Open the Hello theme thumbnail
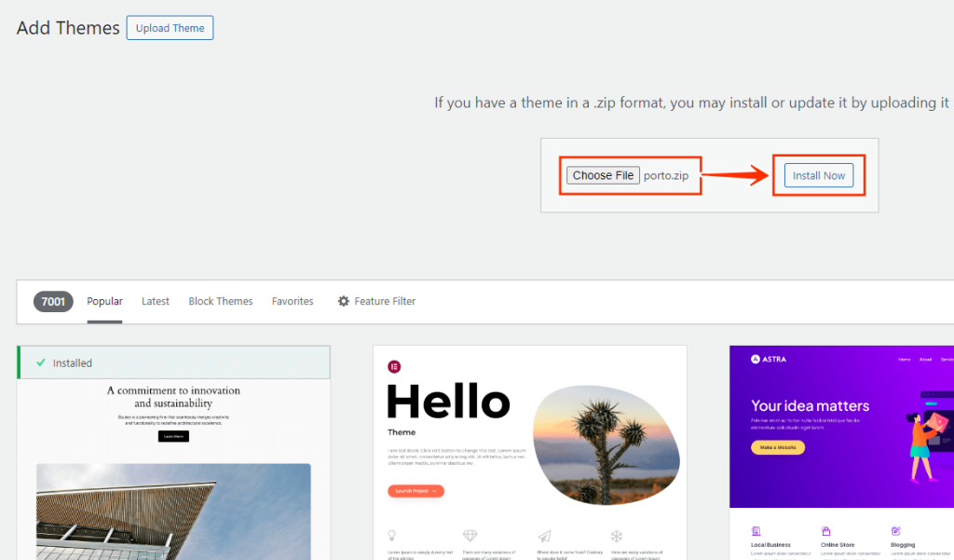Screen dimensions: 954x560 click(530, 453)
